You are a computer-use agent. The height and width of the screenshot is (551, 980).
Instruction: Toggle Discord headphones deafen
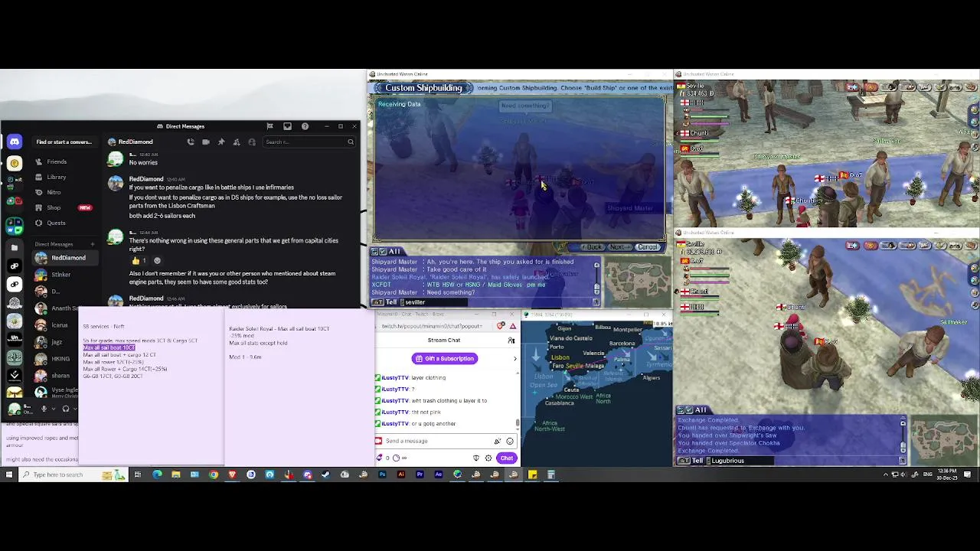[x=64, y=409]
